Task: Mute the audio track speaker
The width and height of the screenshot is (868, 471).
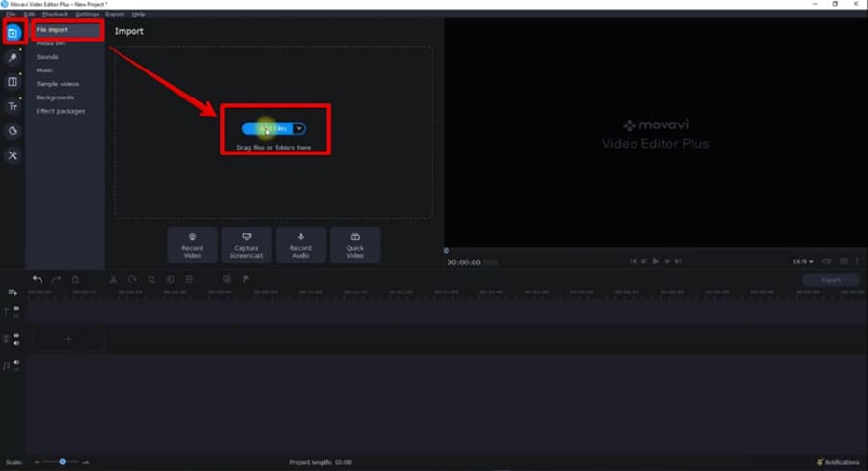Action: point(16,362)
